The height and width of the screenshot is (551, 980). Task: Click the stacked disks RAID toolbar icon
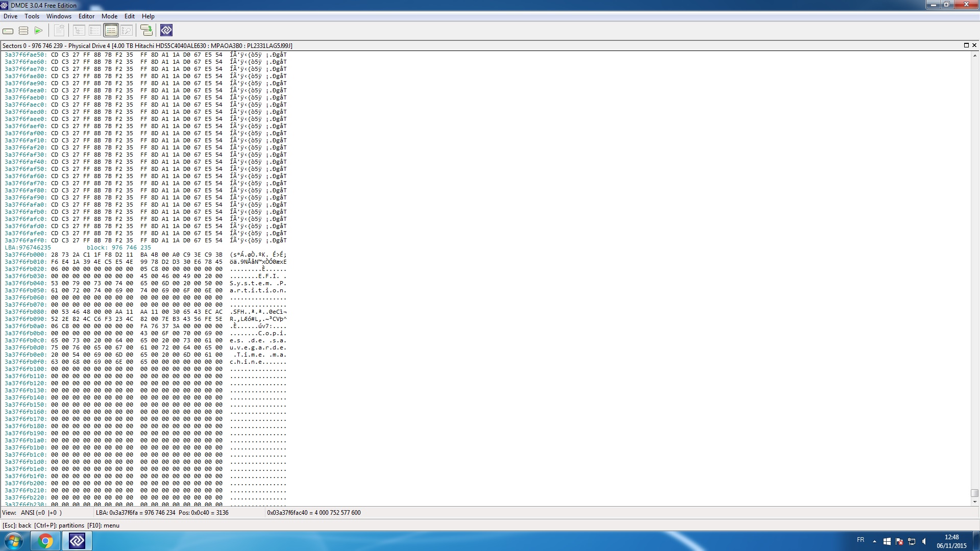click(23, 31)
